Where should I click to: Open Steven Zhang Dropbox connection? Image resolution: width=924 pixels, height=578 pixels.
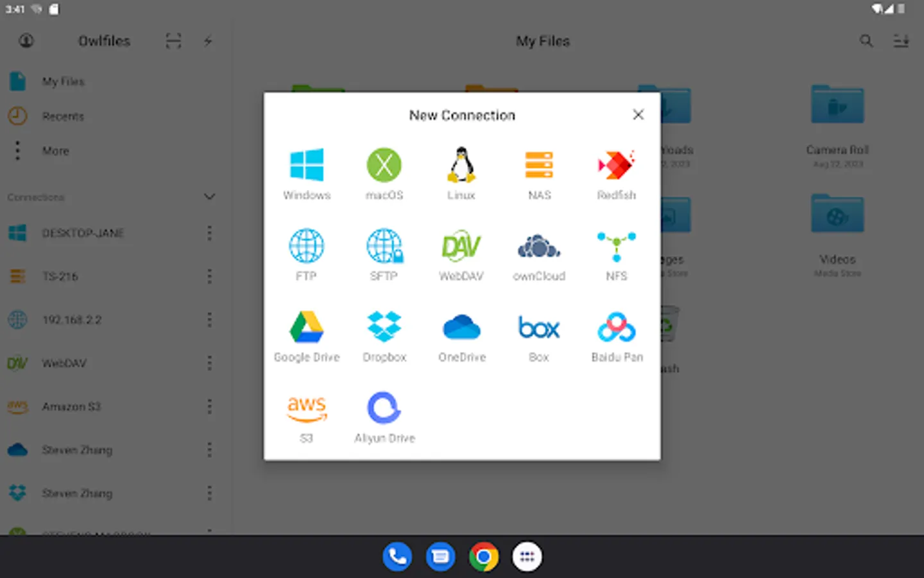(77, 493)
